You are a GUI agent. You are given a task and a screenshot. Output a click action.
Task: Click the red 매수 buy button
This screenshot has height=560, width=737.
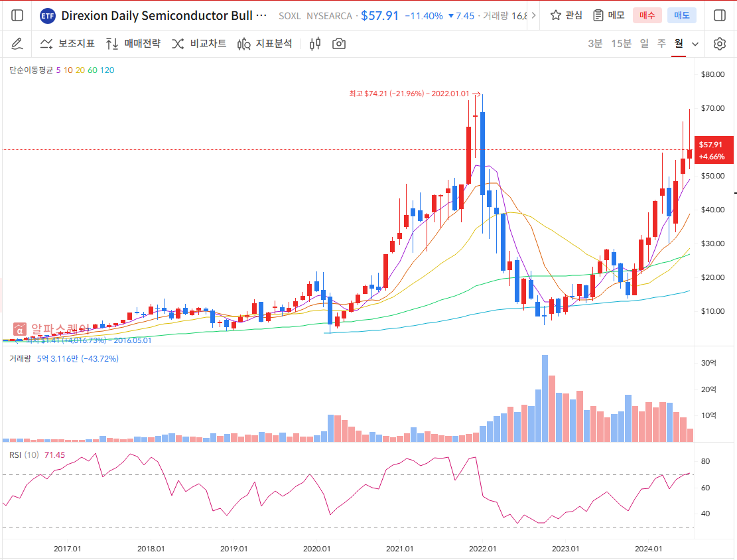coord(647,15)
